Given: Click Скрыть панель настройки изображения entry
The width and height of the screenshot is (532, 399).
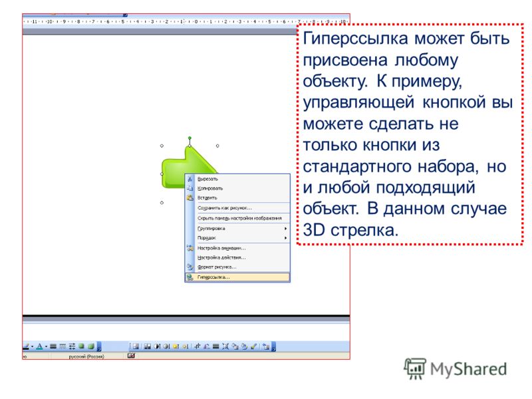Looking at the screenshot, I should click(237, 218).
